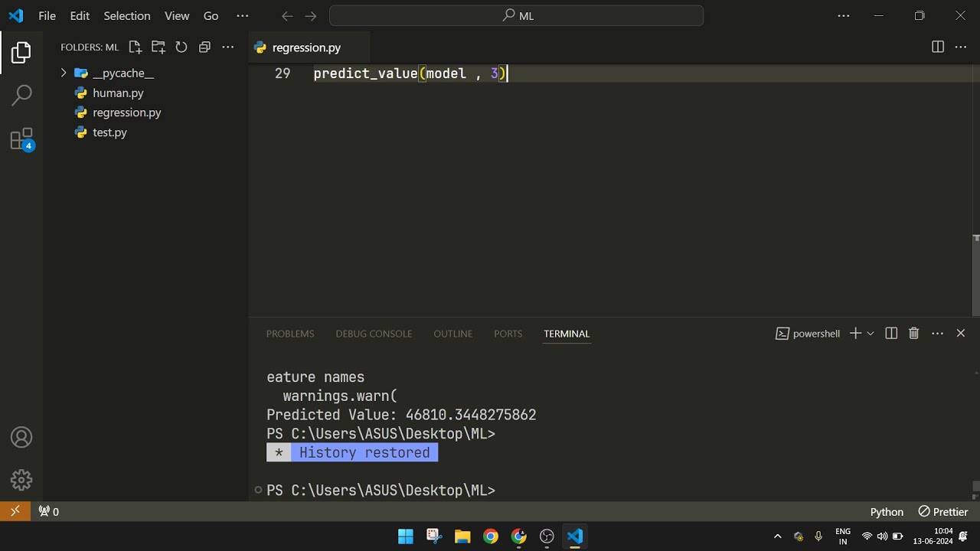Kill the terminal with trash icon
The image size is (980, 551).
[914, 334]
